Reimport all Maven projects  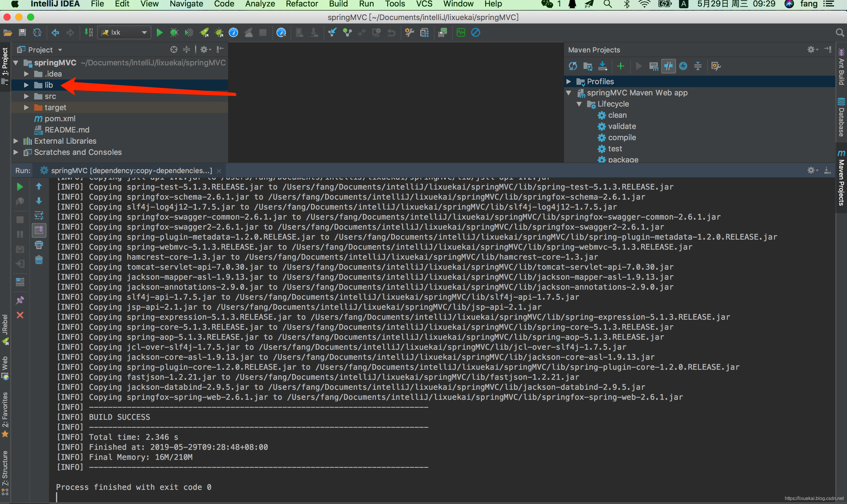click(574, 66)
